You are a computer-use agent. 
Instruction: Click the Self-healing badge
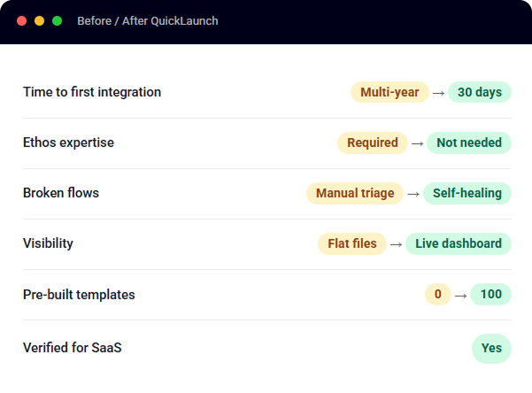[466, 193]
